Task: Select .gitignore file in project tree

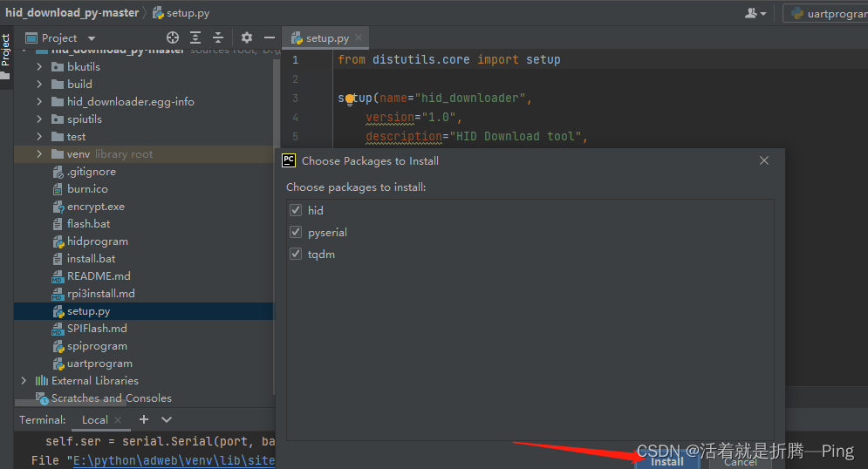Action: click(x=92, y=172)
